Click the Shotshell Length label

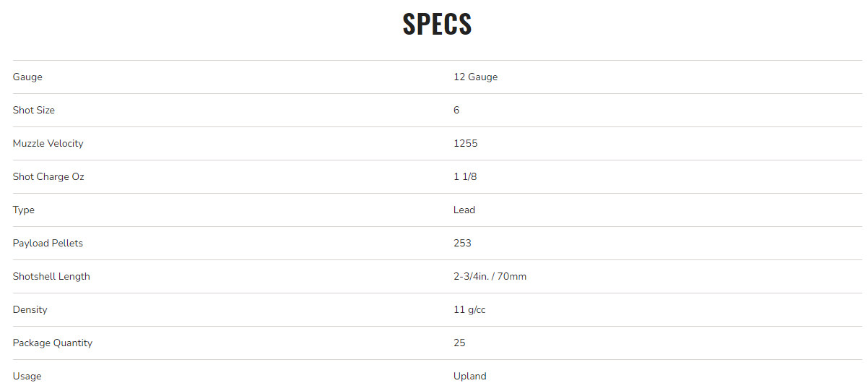click(51, 277)
